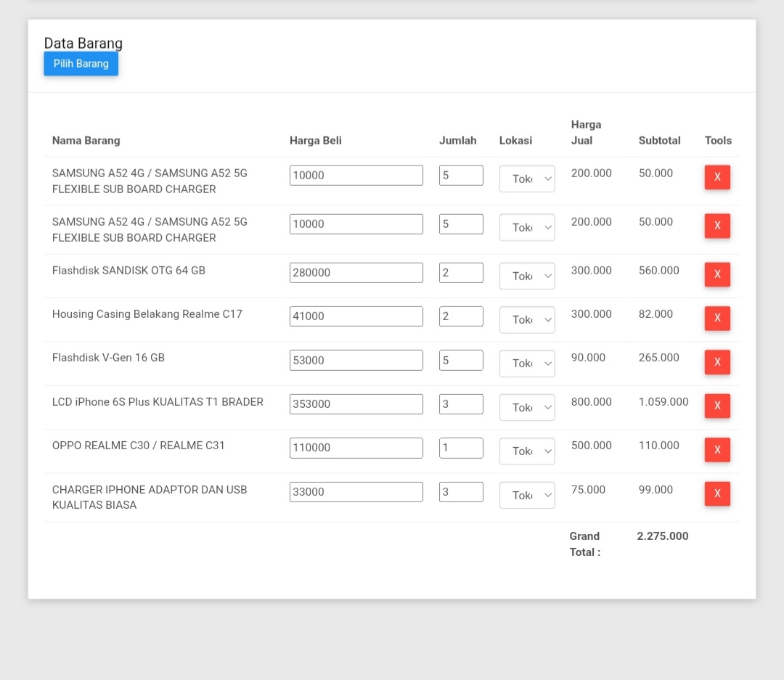
Task: Click the Pilih Barang button
Action: (81, 64)
